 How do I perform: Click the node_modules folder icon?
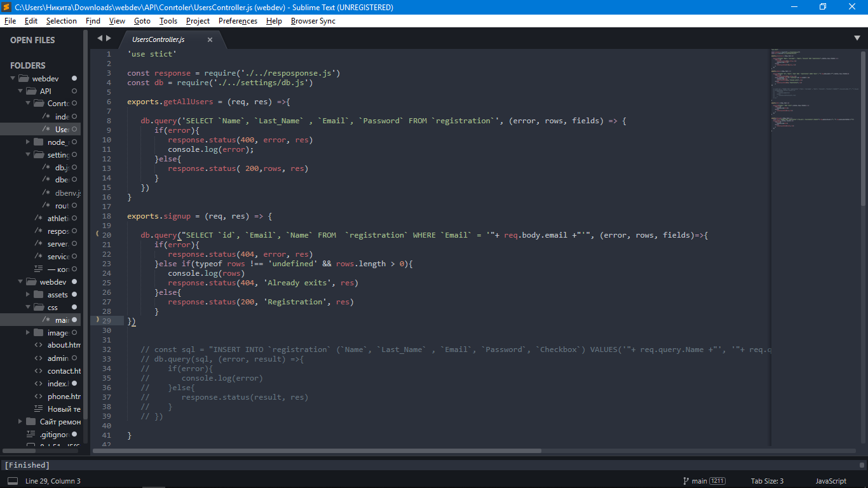pos(39,142)
